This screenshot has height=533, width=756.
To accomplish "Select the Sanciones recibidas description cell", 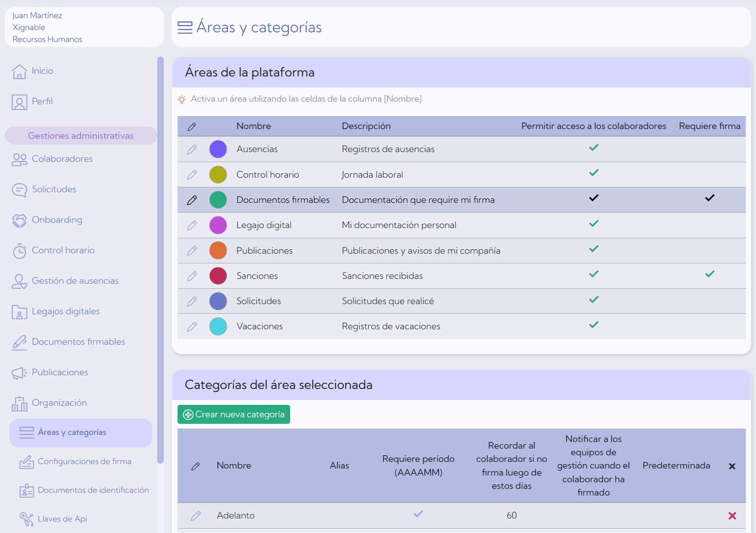I will point(382,276).
